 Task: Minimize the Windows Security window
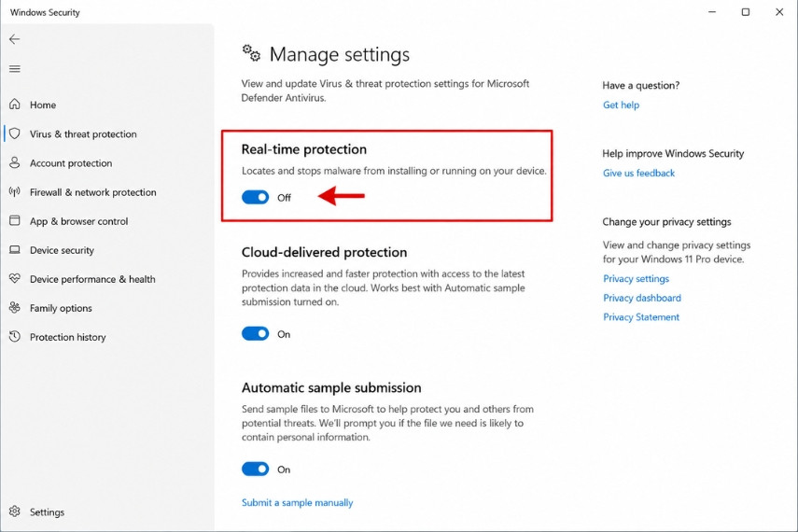pyautogui.click(x=712, y=12)
